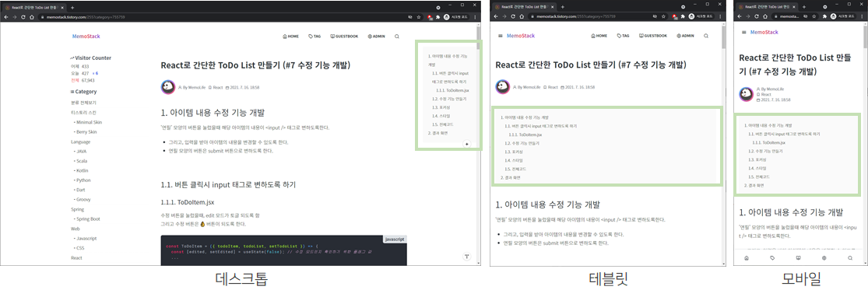Image resolution: width=868 pixels, height=297 pixels.
Task: Open Groovy category in desktop sidebar
Action: tap(83, 199)
